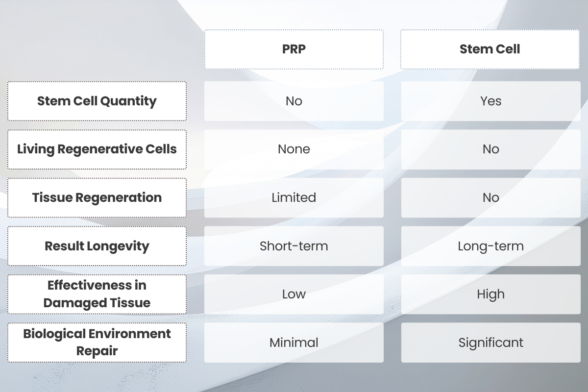Click the "High" effectiveness cell
The height and width of the screenshot is (392, 588).
click(x=490, y=294)
